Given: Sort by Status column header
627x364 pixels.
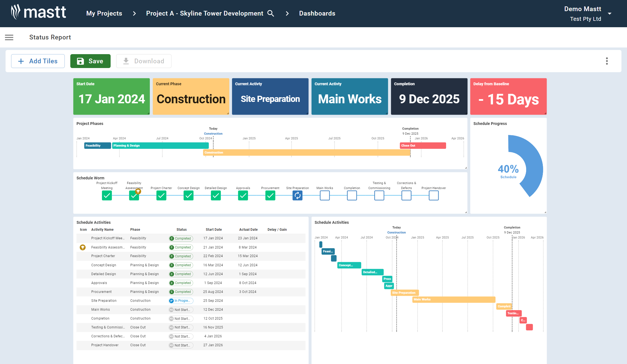Looking at the screenshot, I should (x=181, y=230).
